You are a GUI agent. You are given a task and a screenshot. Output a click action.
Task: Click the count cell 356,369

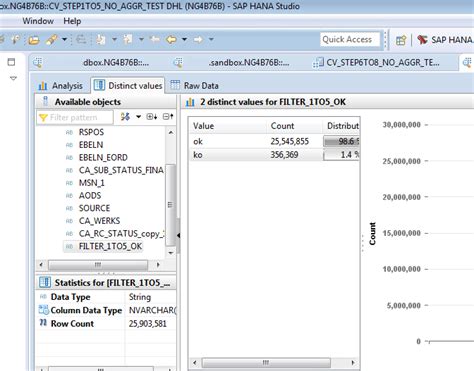(x=284, y=155)
